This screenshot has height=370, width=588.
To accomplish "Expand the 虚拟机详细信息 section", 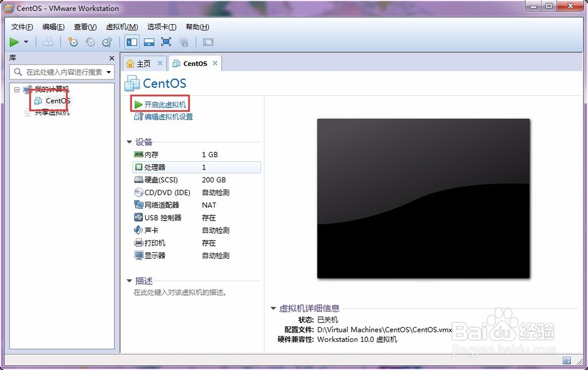I will (272, 308).
